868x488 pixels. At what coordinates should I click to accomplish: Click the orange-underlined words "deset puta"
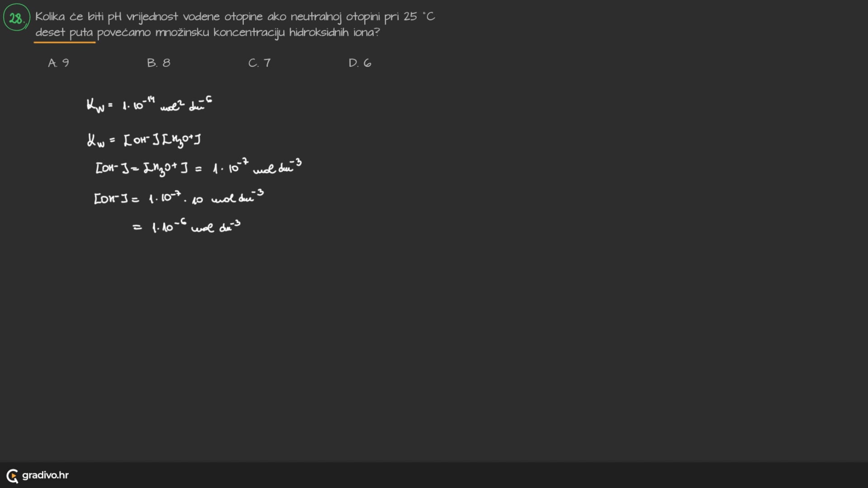click(x=64, y=33)
